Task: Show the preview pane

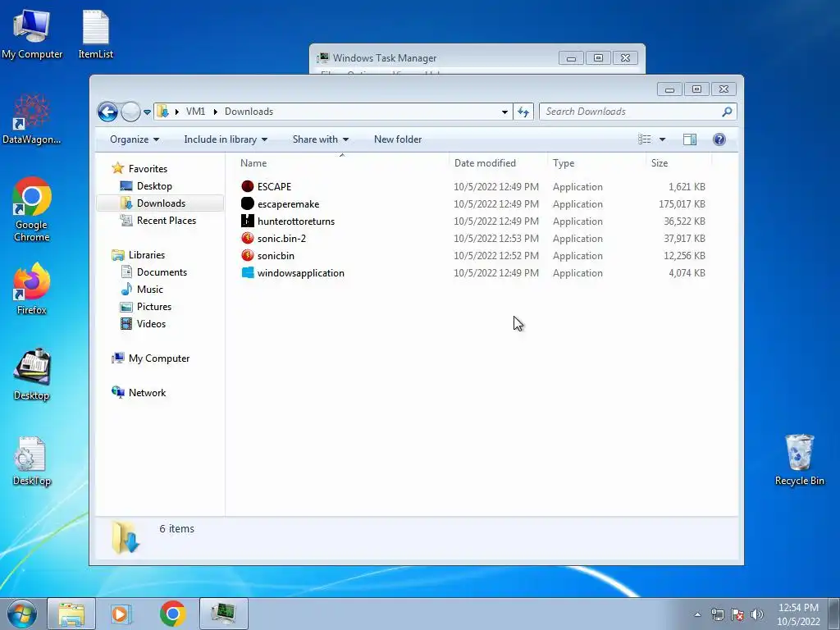Action: pos(689,139)
